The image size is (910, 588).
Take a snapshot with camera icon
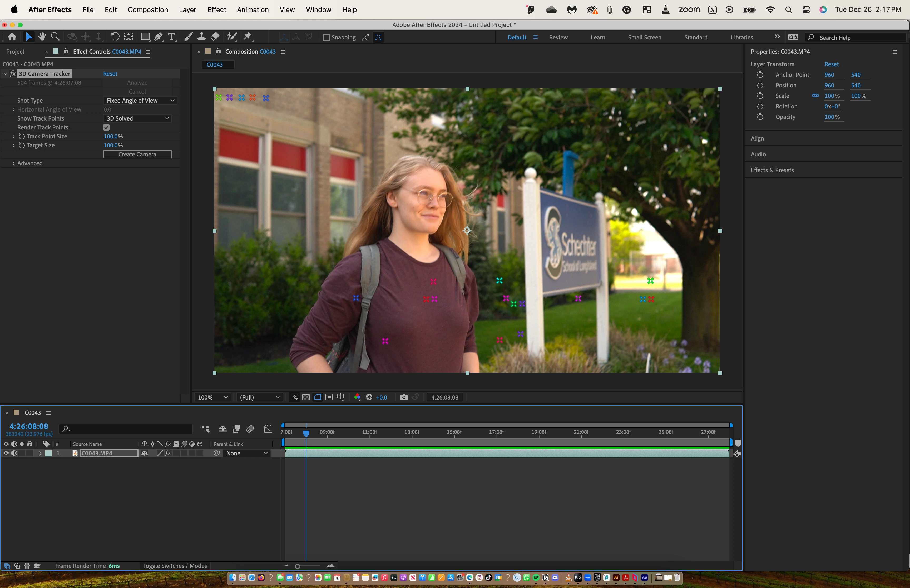404,397
